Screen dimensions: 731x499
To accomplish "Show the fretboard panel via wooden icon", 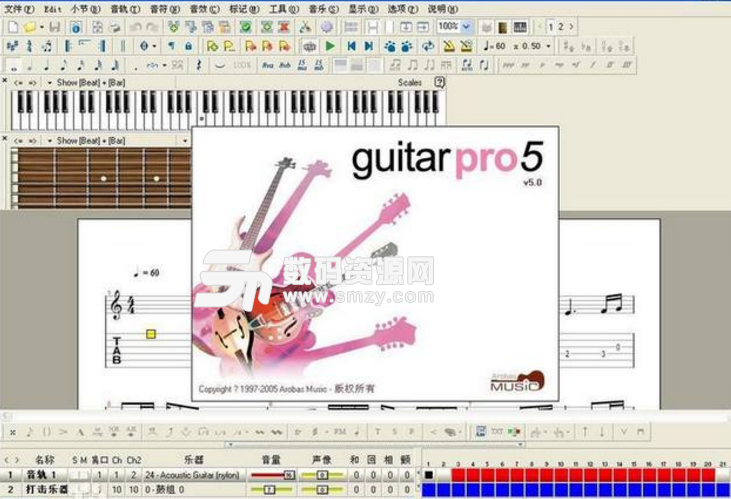I will [x=503, y=27].
